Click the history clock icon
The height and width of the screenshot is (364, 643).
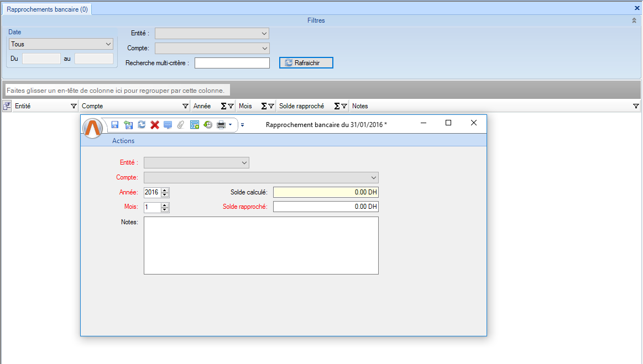208,125
